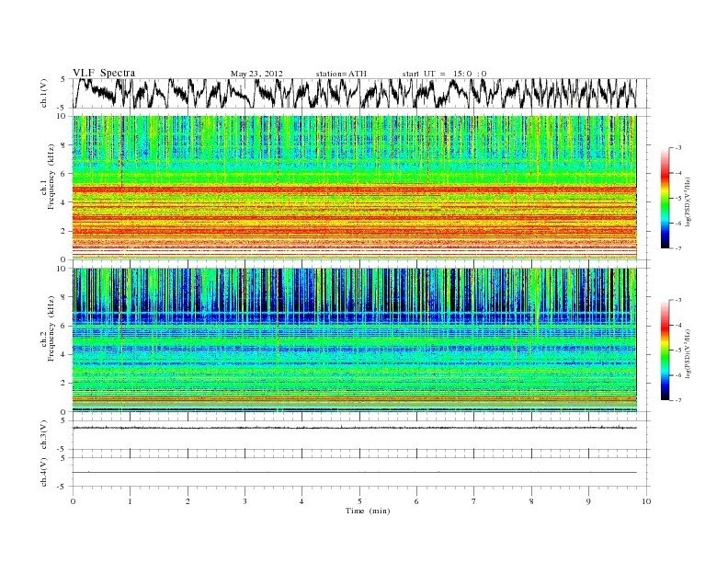
Task: Click the ch.4 flat voltage trace line
Action: tap(354, 473)
